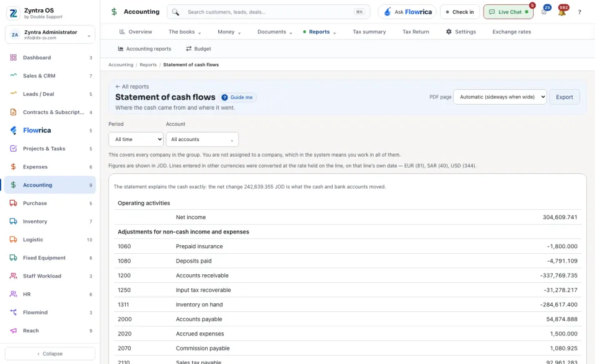Open Reach megaphone icon in sidebar
This screenshot has height=364, width=595.
(13, 331)
